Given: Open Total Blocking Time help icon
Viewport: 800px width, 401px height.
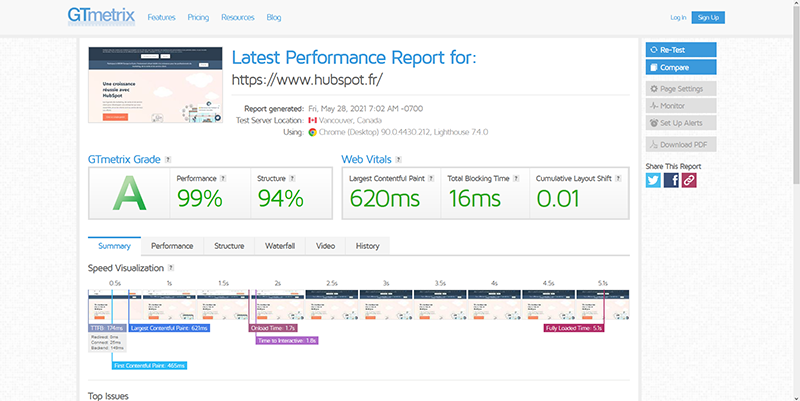Looking at the screenshot, I should click(x=516, y=179).
